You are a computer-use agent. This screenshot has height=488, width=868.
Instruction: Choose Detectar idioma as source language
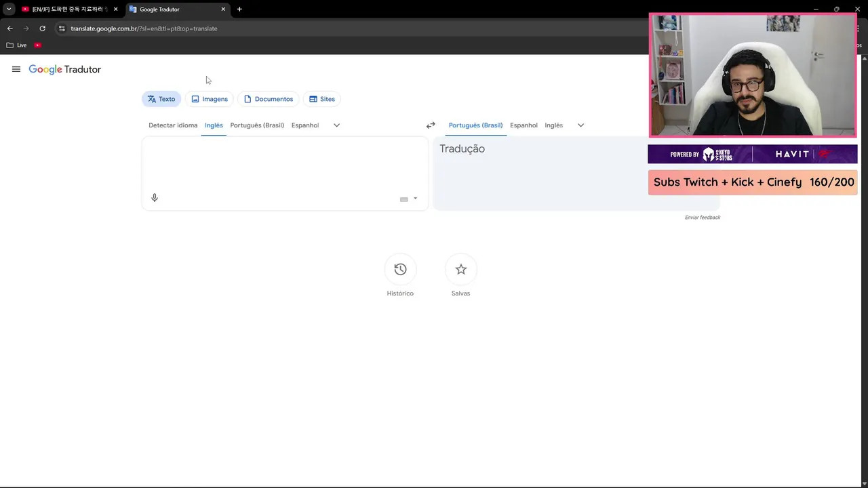click(173, 125)
